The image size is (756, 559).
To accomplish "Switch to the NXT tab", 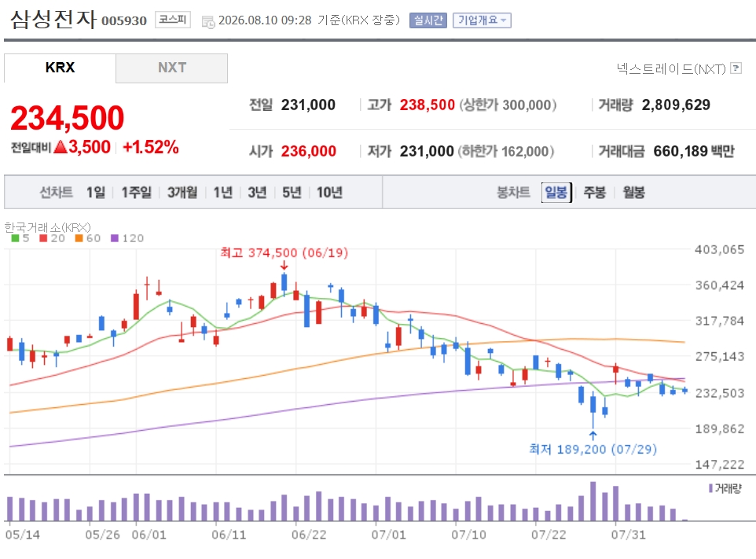I will pyautogui.click(x=171, y=68).
